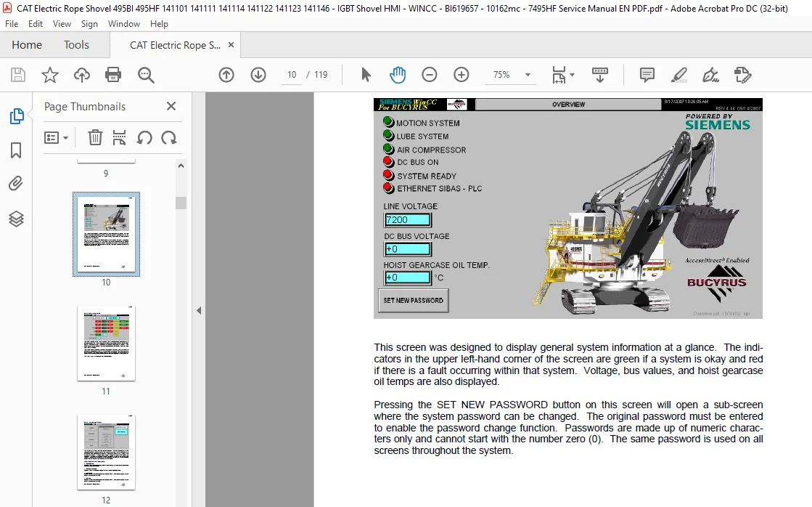
Task: Click the fit page scrolling icon
Action: pos(559,75)
